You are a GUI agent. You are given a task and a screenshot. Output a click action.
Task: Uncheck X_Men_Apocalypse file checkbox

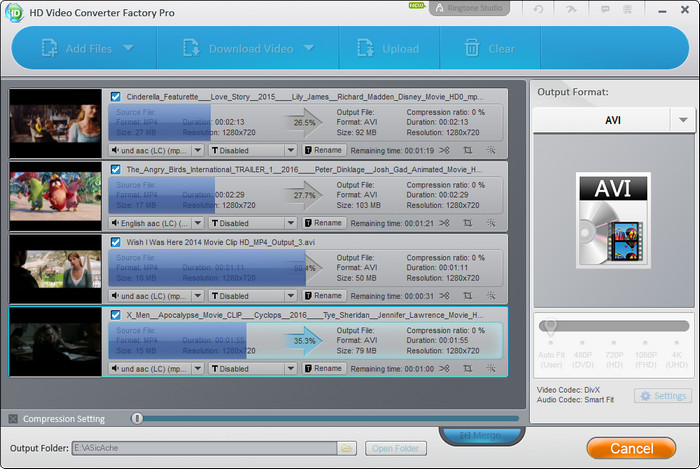pyautogui.click(x=116, y=315)
